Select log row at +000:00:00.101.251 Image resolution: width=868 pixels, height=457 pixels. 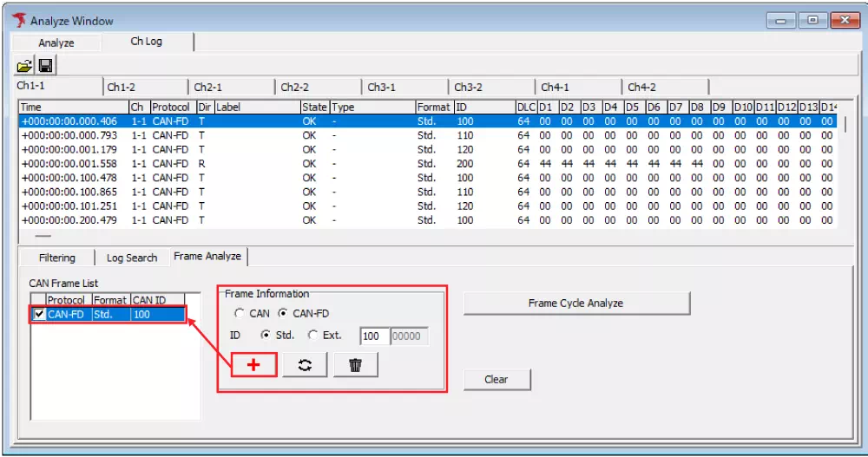428,206
